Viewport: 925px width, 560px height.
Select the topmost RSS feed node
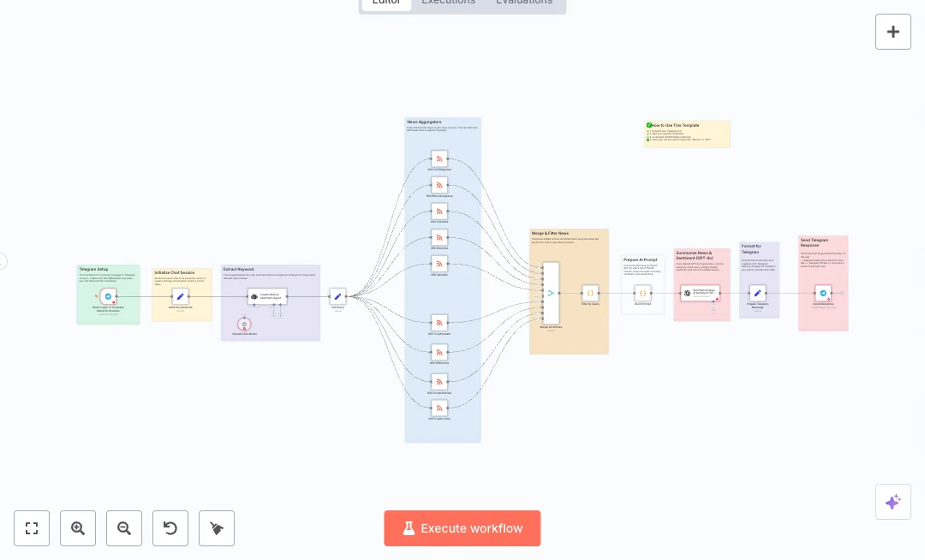(x=439, y=158)
